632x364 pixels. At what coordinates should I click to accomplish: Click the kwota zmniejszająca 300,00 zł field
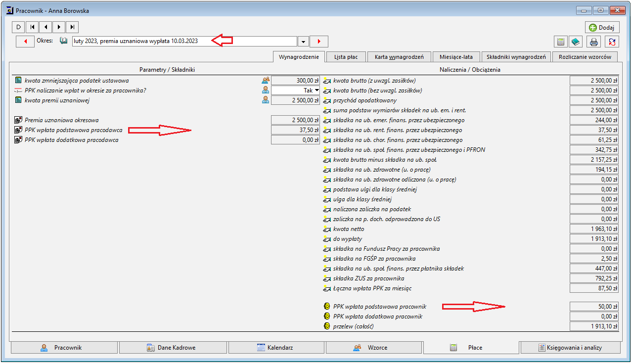pos(295,81)
